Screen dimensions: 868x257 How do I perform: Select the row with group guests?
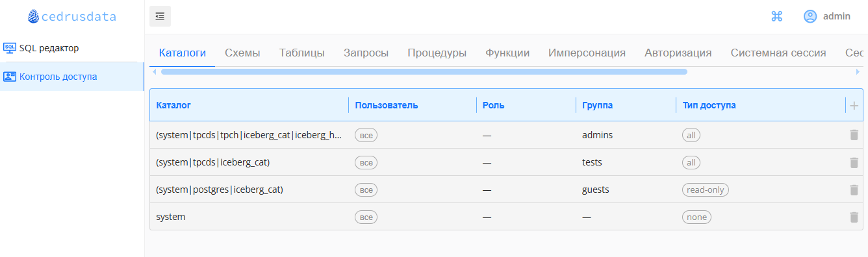(x=506, y=190)
